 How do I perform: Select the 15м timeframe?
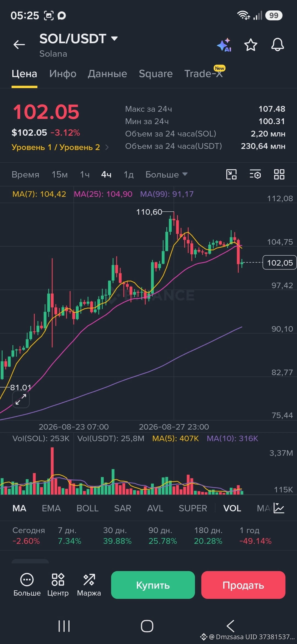[60, 174]
